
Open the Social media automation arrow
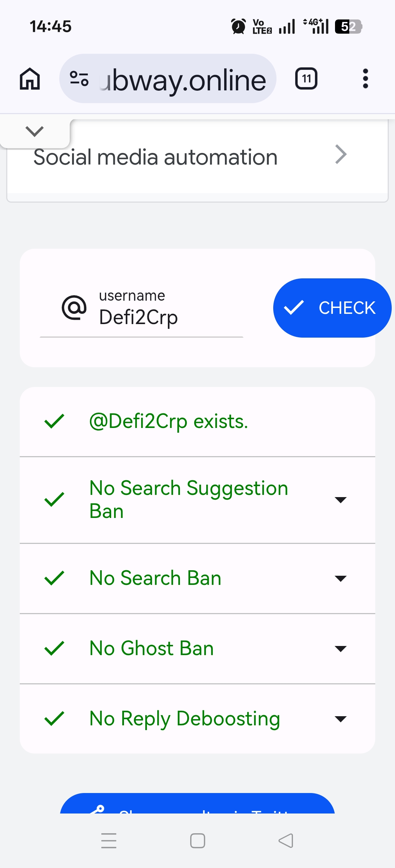pos(341,155)
